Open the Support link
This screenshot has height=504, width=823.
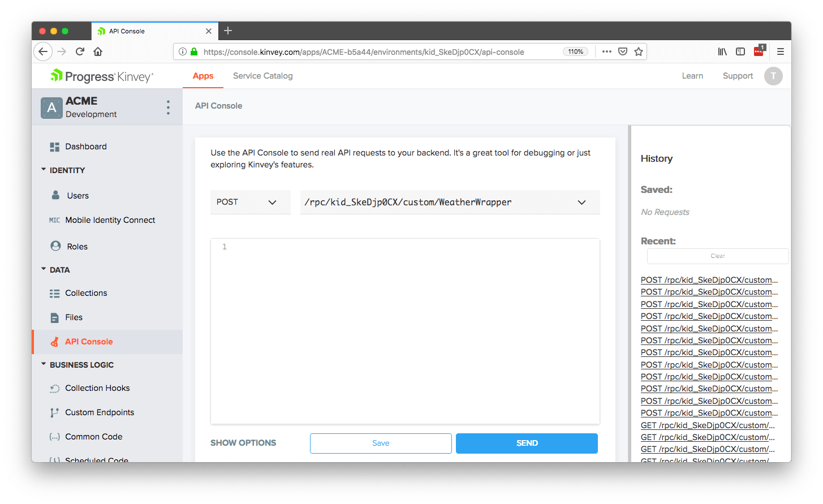point(738,76)
